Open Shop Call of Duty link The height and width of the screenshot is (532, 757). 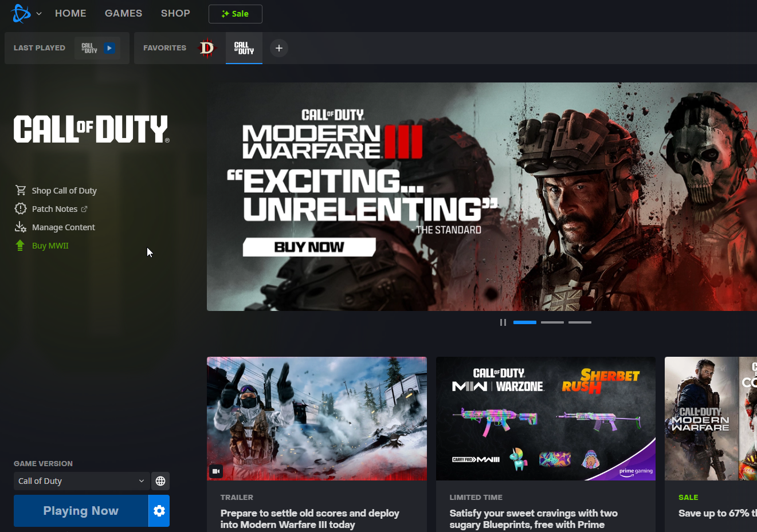click(64, 191)
